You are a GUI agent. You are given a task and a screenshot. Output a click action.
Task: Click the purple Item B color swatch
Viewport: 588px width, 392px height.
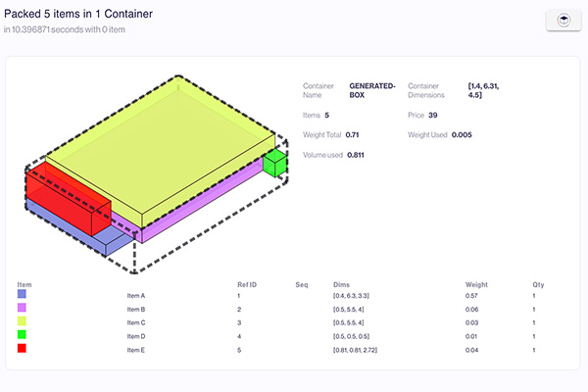(x=22, y=308)
